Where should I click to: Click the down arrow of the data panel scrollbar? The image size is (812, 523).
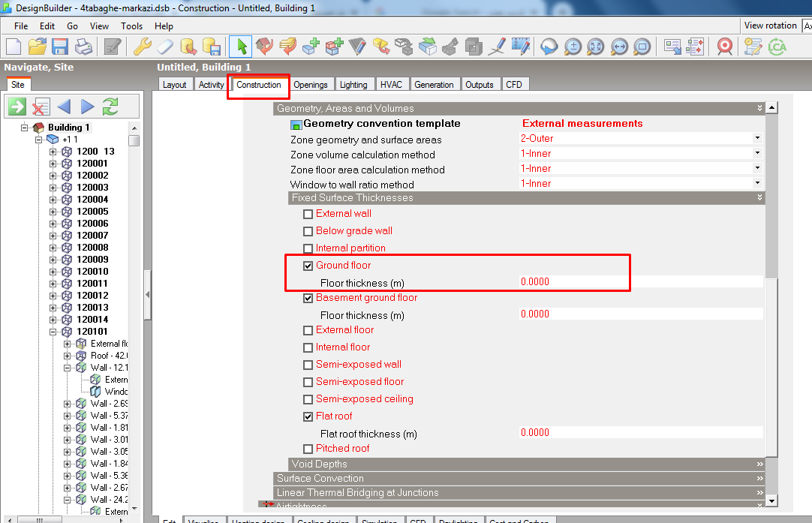(771, 500)
